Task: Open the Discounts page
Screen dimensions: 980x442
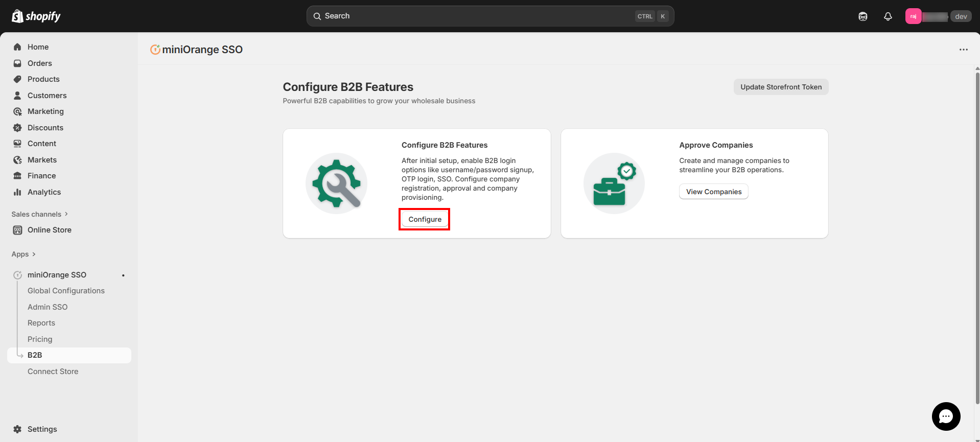Action: pos(69,128)
